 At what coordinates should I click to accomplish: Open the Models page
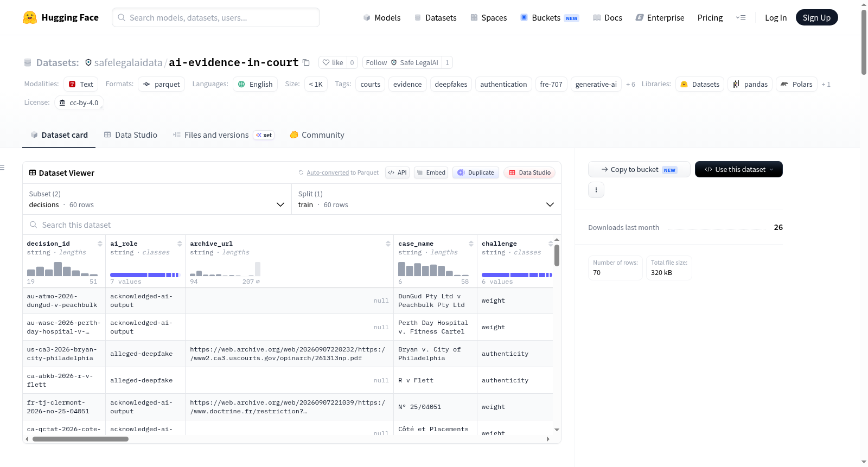point(382,17)
